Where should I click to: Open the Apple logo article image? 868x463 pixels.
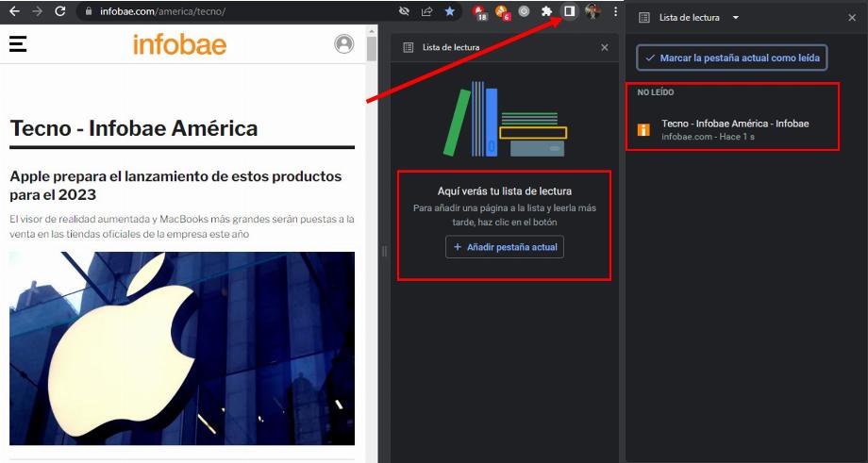(182, 349)
